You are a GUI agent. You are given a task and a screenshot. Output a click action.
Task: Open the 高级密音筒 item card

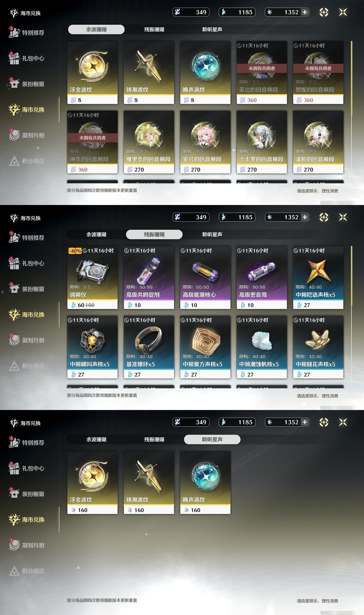[262, 278]
